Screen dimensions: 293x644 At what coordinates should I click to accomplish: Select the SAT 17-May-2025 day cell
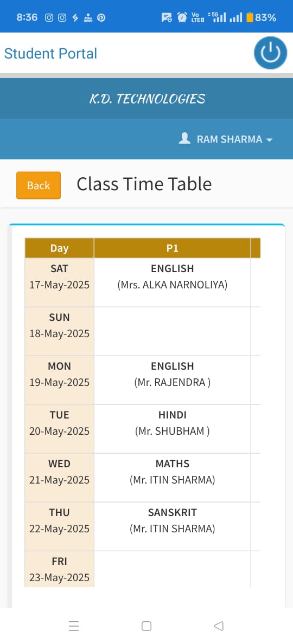tap(60, 282)
